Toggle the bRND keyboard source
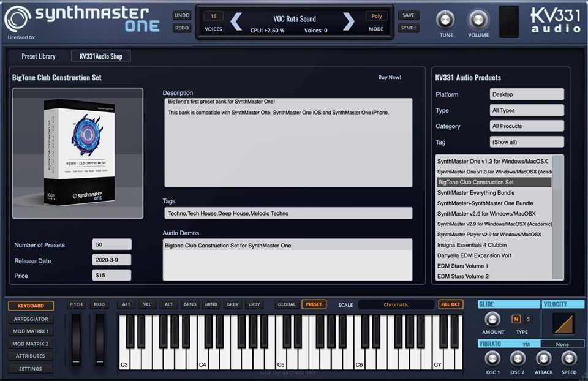The width and height of the screenshot is (588, 381). pyautogui.click(x=190, y=304)
